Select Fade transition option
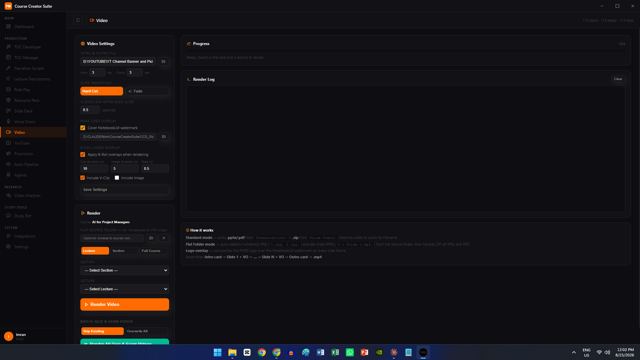The image size is (640, 360). pos(147,91)
